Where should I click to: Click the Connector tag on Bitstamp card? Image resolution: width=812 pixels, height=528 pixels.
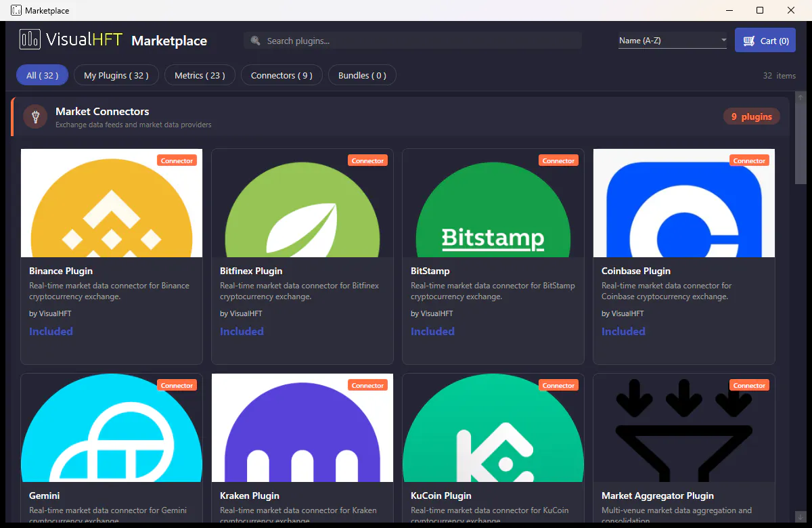[559, 160]
